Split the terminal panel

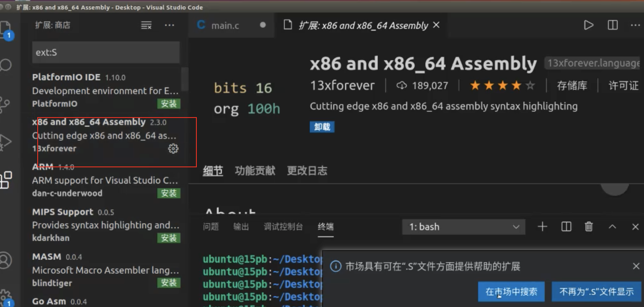click(x=566, y=227)
